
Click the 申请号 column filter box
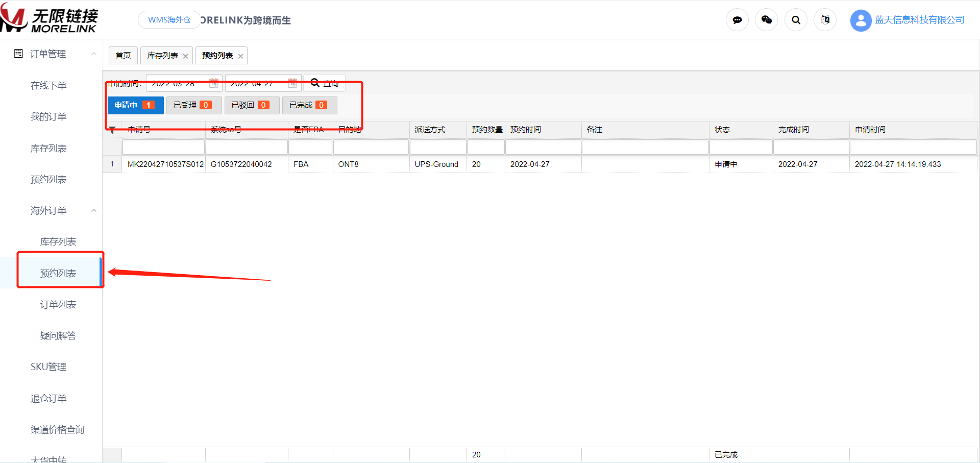[163, 147]
